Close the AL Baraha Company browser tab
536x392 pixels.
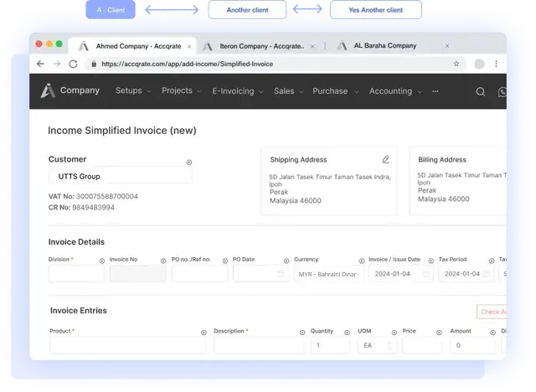446,46
